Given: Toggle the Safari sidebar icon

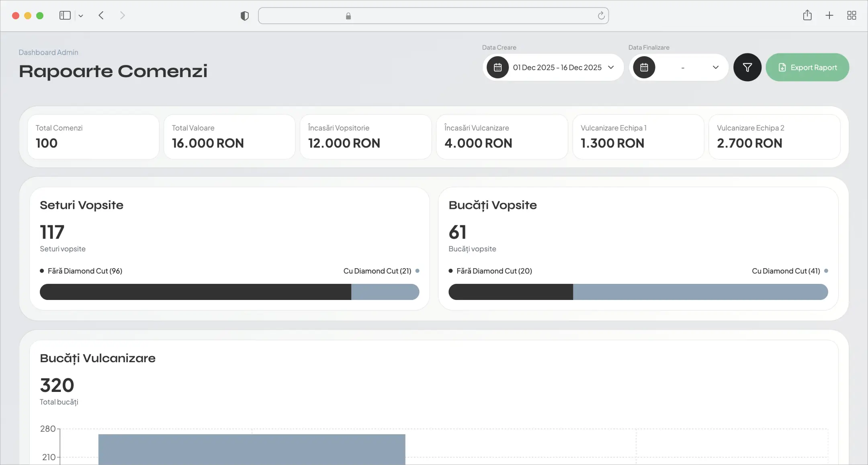Looking at the screenshot, I should 65,15.
